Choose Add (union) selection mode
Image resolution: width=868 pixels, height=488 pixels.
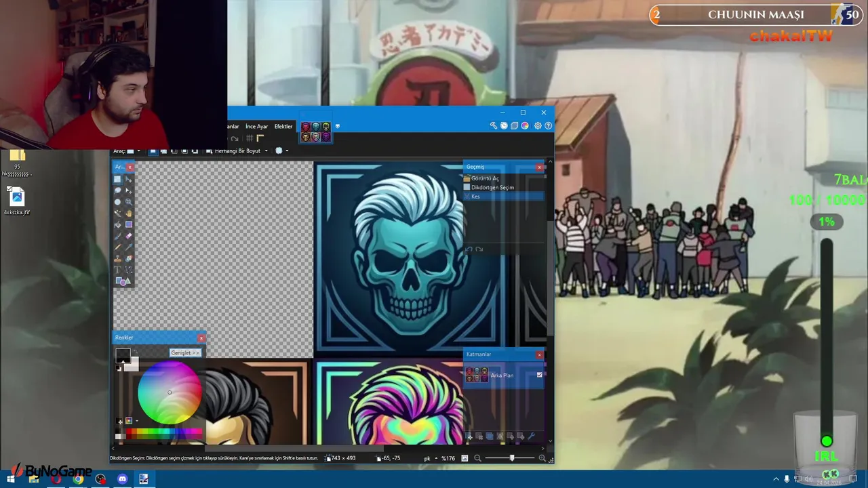[163, 151]
